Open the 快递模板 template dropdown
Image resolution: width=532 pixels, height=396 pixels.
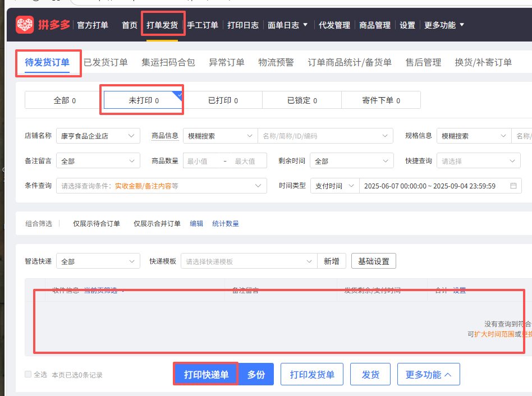(x=249, y=261)
